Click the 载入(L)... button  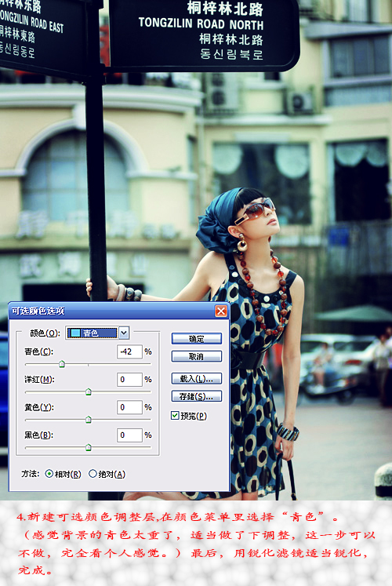[x=196, y=379]
